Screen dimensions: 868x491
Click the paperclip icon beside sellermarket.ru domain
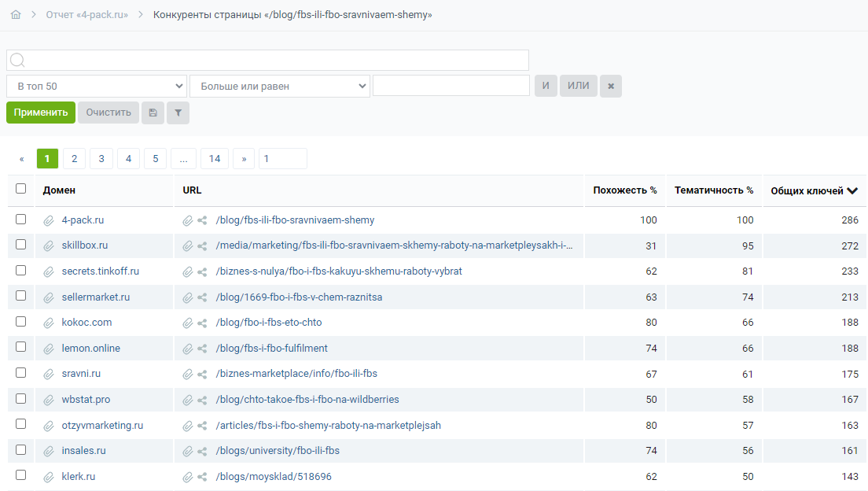point(49,297)
